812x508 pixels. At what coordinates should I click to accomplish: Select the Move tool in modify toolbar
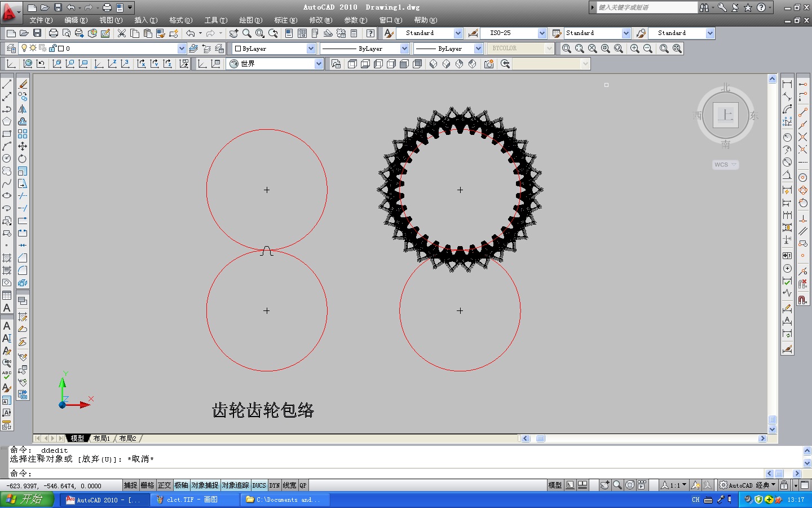click(23, 146)
